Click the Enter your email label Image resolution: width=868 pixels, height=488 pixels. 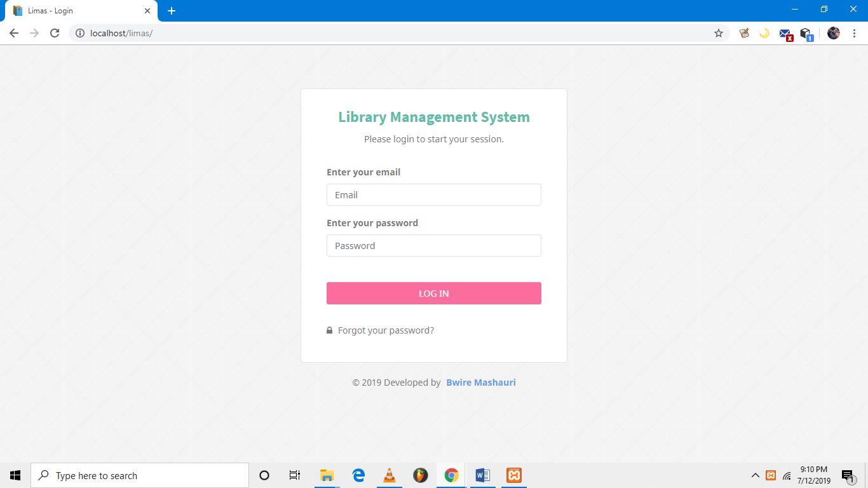click(363, 172)
